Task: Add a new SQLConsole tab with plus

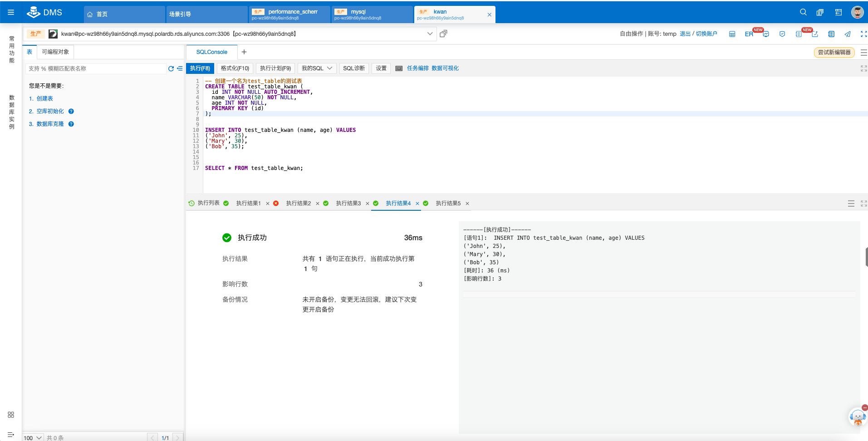Action: [244, 52]
